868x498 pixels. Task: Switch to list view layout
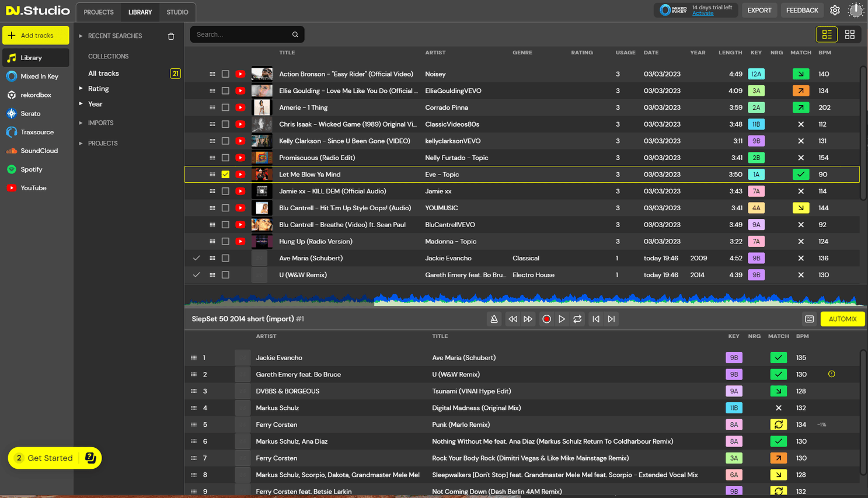click(827, 34)
